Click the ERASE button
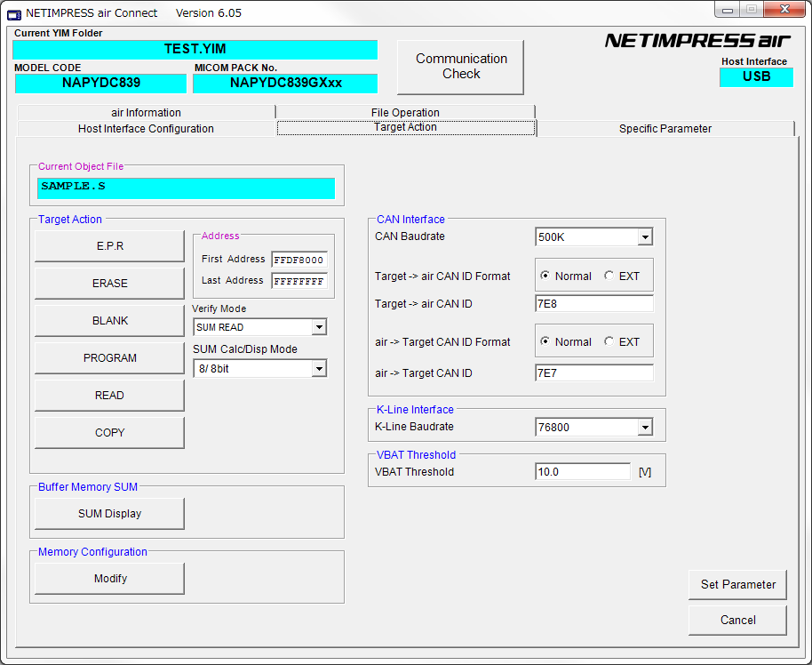This screenshot has width=812, height=665. coord(110,284)
